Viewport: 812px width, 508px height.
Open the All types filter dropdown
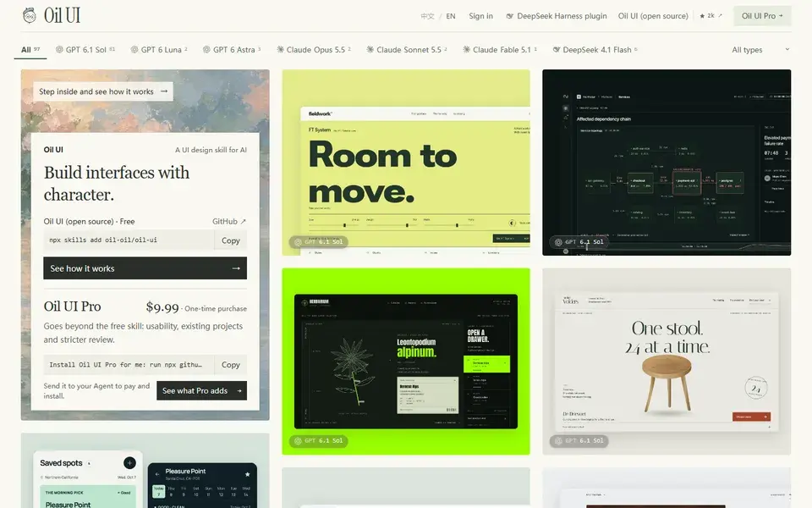tap(760, 50)
